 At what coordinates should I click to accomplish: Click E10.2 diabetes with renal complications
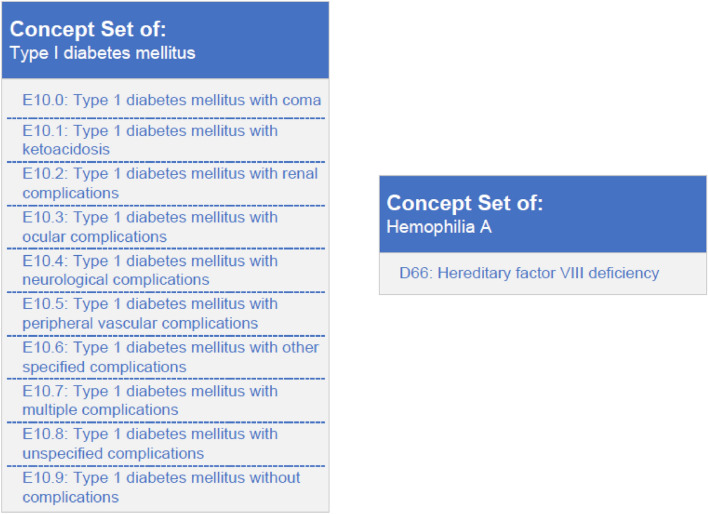(170, 183)
